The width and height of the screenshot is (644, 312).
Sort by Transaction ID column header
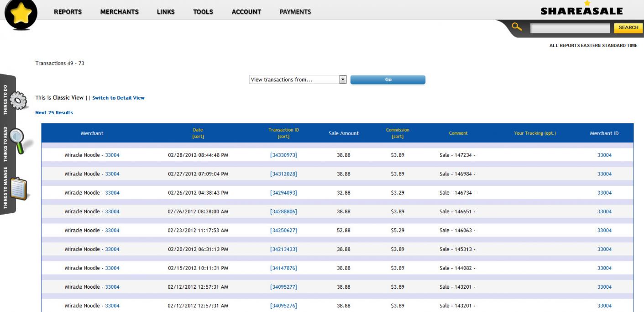tap(283, 133)
